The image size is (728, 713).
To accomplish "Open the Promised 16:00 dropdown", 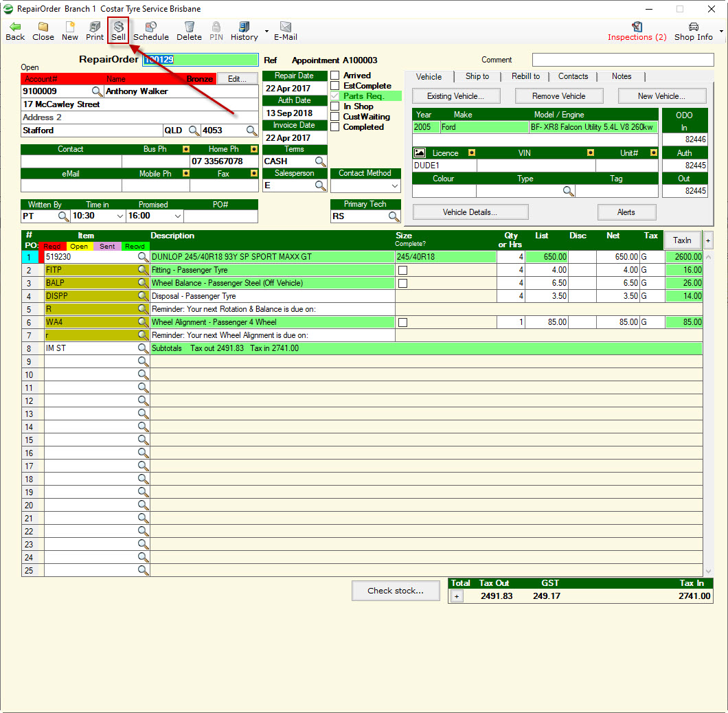I will (x=177, y=216).
